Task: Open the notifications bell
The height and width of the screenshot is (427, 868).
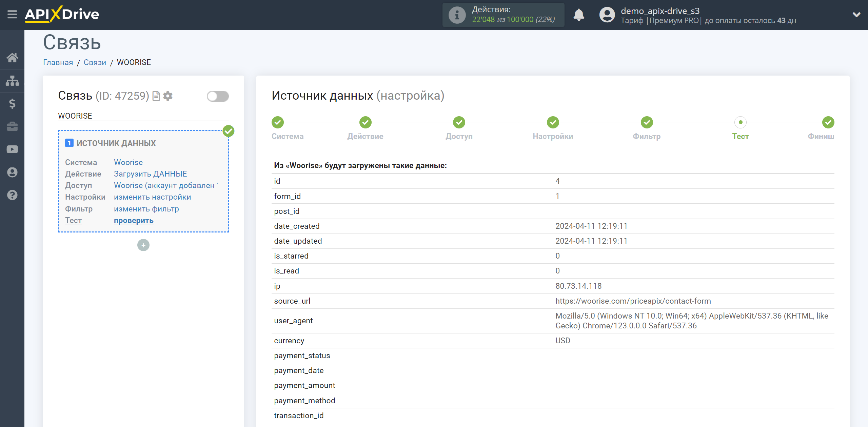Action: coord(579,15)
